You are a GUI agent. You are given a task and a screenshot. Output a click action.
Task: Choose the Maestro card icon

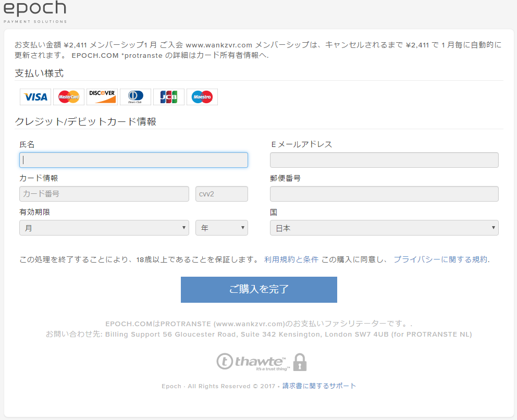202,97
